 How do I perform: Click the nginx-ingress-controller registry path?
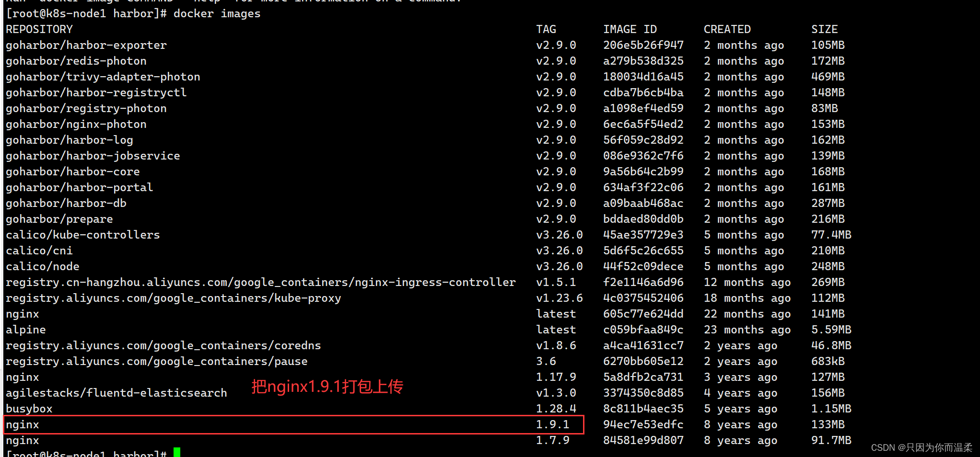click(261, 283)
